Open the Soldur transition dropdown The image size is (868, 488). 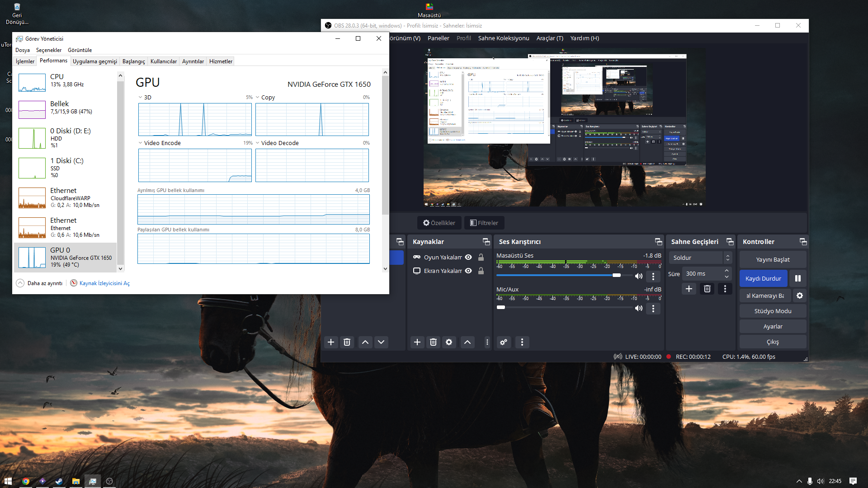point(700,258)
